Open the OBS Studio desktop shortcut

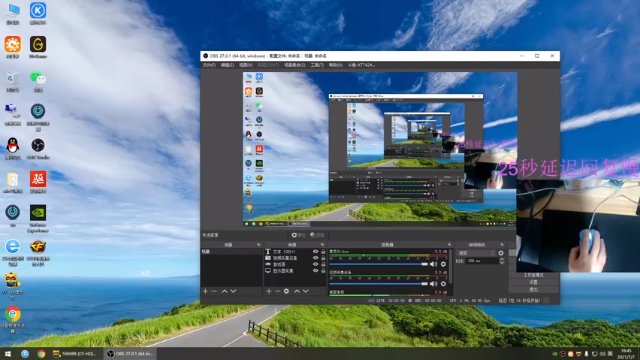[x=38, y=149]
